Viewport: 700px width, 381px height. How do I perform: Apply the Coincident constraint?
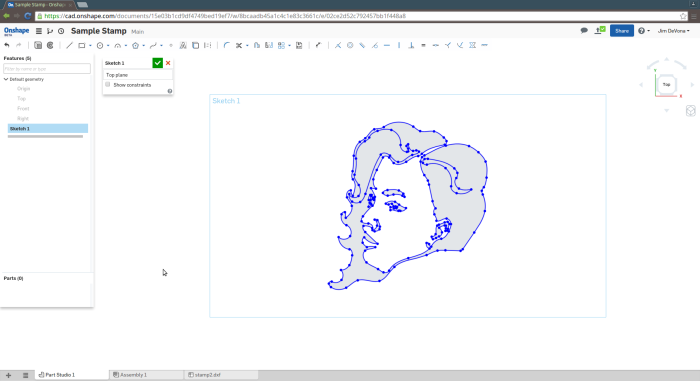pyautogui.click(x=338, y=45)
